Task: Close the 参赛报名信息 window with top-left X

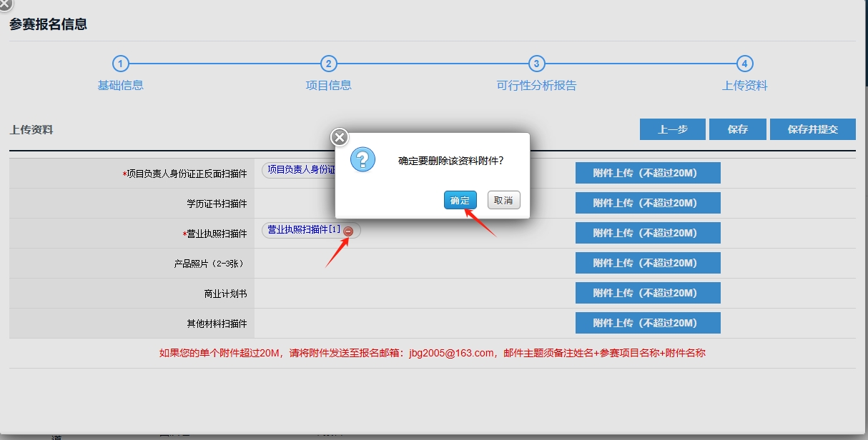Action: tap(4, 3)
